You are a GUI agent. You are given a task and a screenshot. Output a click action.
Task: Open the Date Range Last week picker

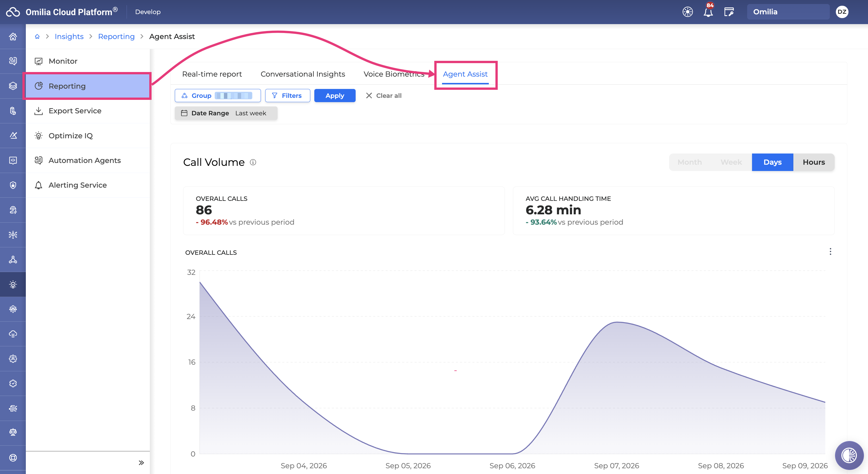tap(226, 113)
